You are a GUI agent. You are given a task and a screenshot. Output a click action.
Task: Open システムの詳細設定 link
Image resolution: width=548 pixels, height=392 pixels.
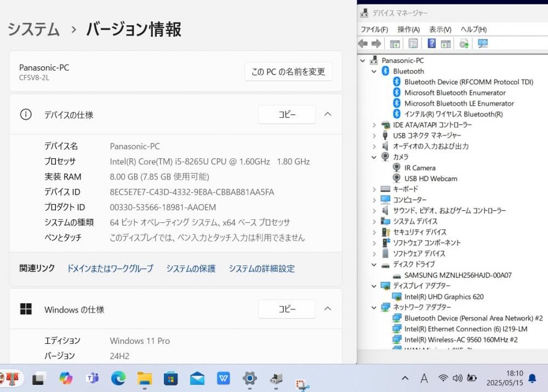(x=262, y=268)
